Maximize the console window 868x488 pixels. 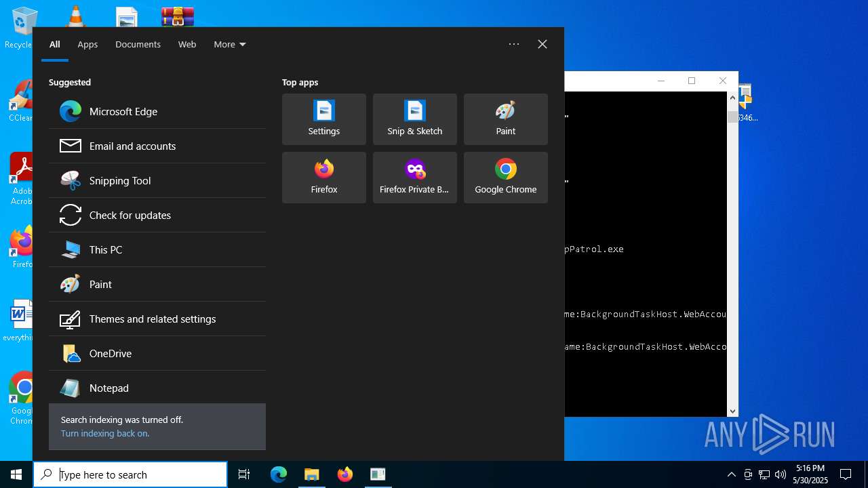tap(692, 81)
